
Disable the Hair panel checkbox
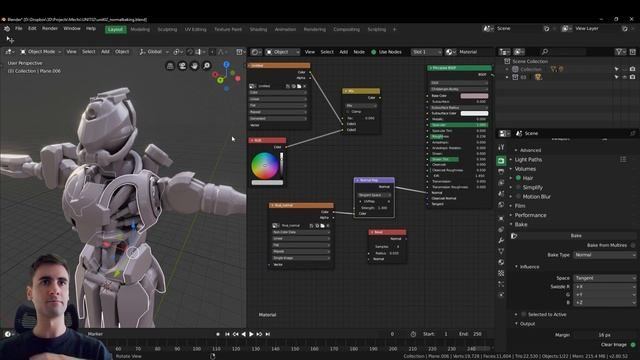click(518, 178)
